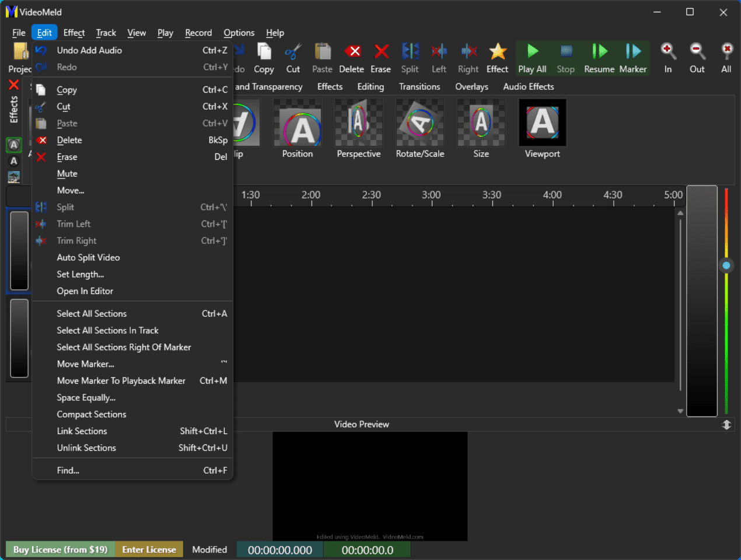Choose Select All Sections Right Of Marker

pyautogui.click(x=132, y=347)
